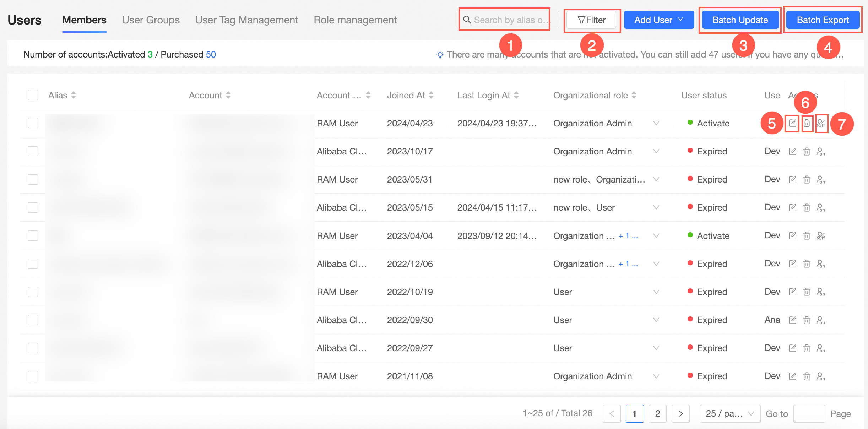868x429 pixels.
Task: Click the trash icon in the 2023/05/15 row
Action: (807, 208)
